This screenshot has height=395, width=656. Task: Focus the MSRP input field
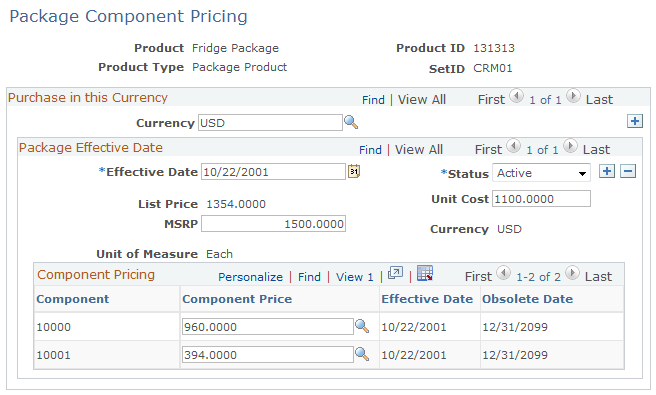(x=274, y=224)
